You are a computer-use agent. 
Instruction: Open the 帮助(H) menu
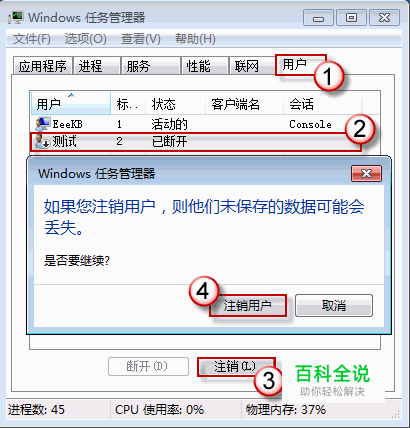click(195, 39)
